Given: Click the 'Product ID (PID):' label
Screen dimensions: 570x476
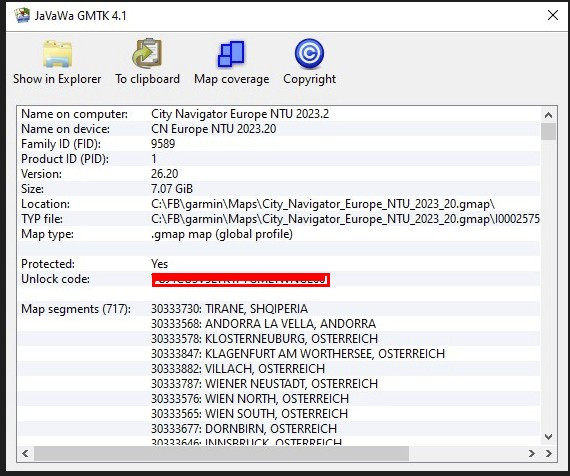Looking at the screenshot, I should (x=65, y=159).
